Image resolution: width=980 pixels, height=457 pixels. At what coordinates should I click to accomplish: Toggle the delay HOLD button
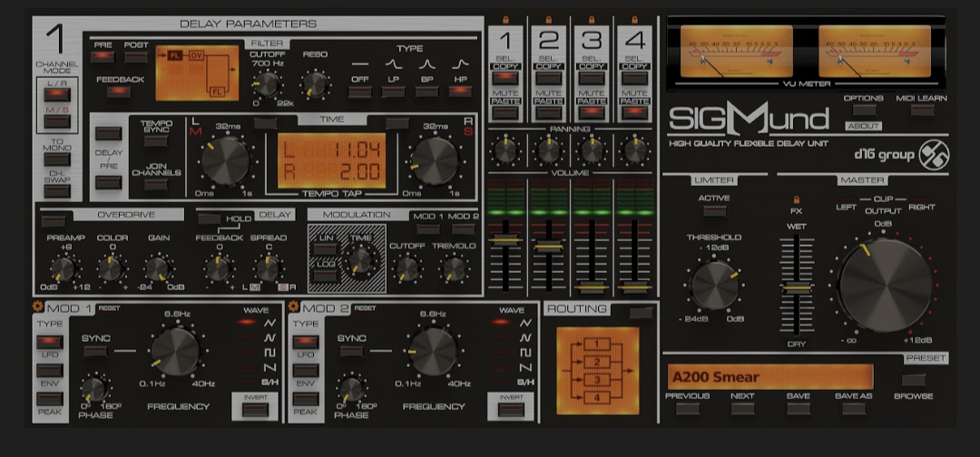pyautogui.click(x=210, y=219)
